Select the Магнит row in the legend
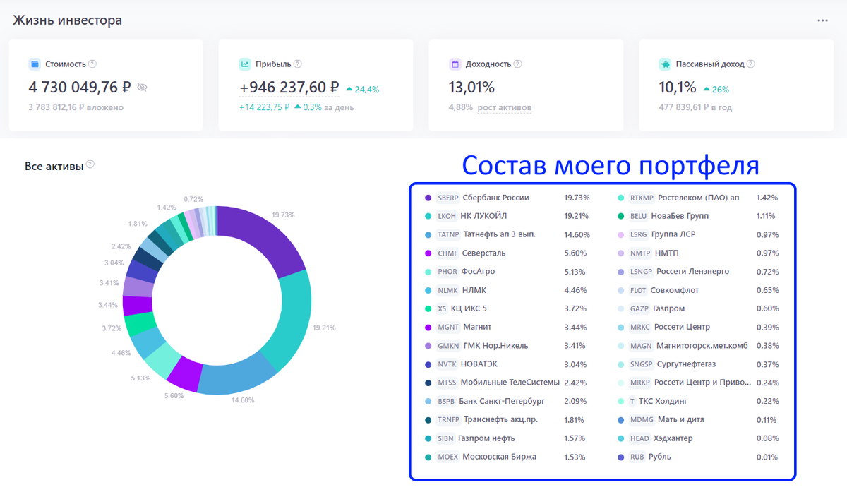The image size is (847, 504). (507, 327)
